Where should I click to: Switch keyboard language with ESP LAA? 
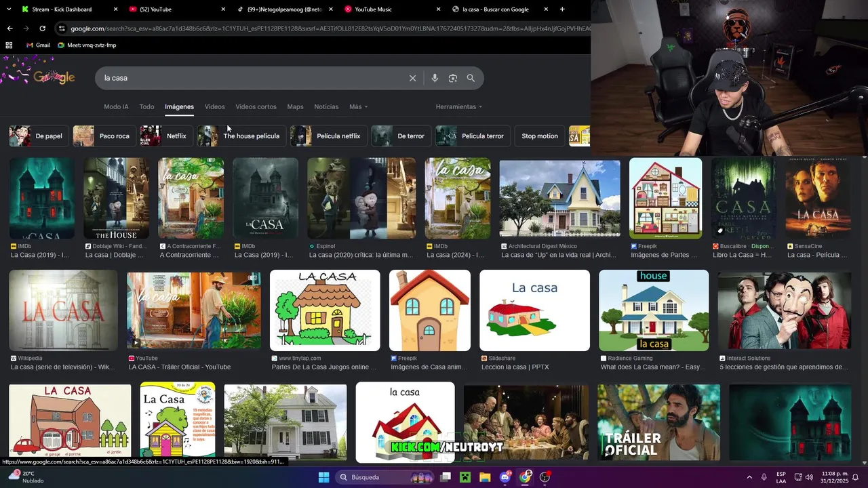coord(781,477)
